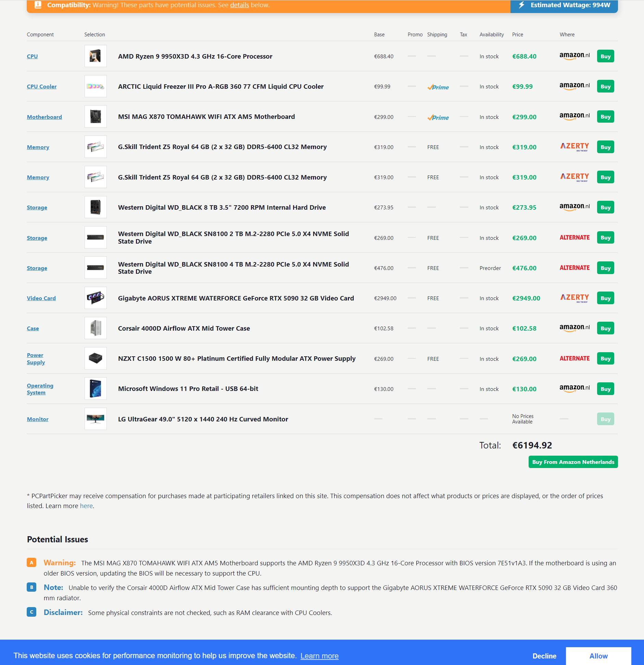Viewport: 644px width, 665px height.
Task: Decline cookies in the cookie banner
Action: (x=544, y=656)
